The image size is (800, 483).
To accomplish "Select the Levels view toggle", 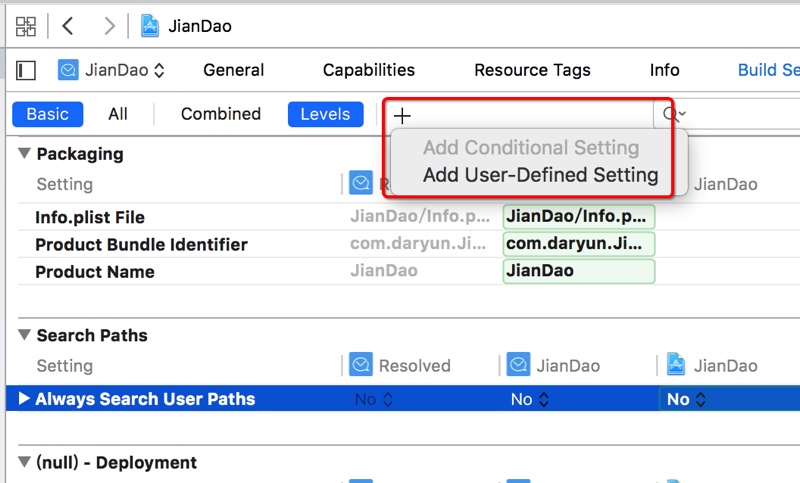I will click(x=325, y=114).
